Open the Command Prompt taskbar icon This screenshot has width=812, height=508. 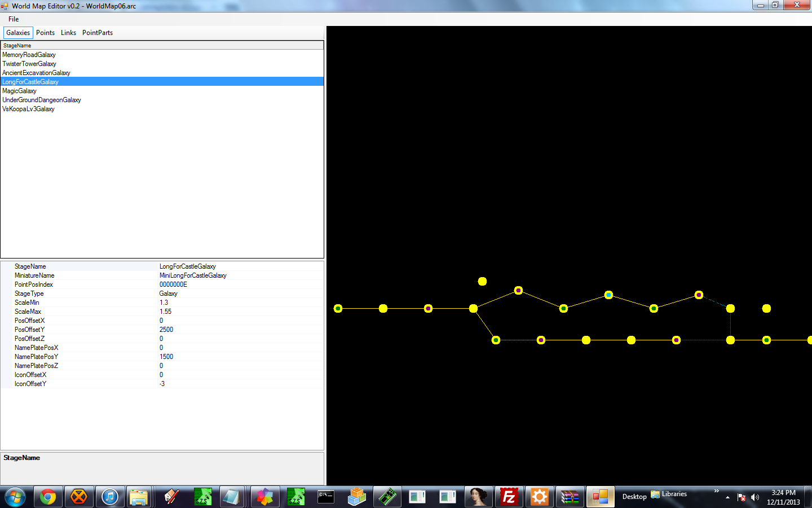(x=326, y=497)
